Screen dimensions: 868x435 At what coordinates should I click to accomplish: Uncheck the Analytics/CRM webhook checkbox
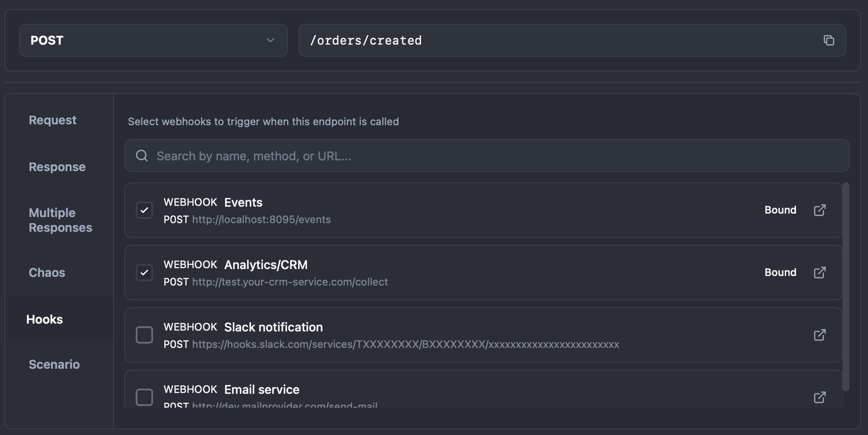click(144, 273)
